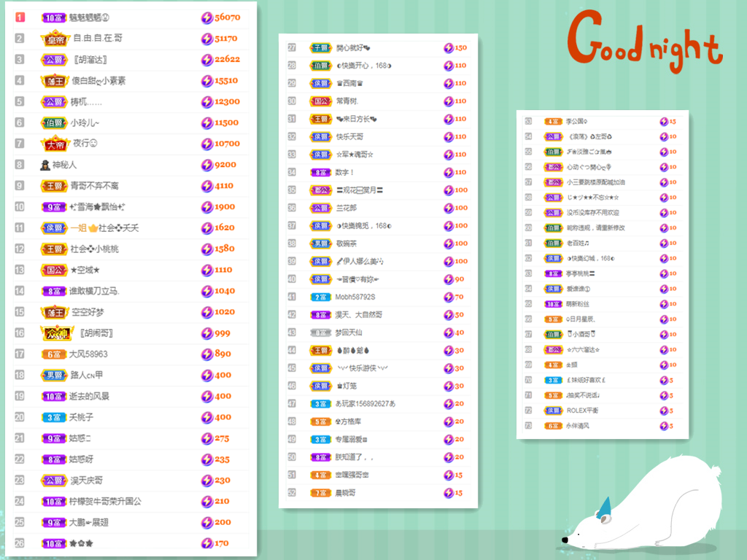Click the 众神 badge beside 【胡闹哥】
Viewport: 747px width, 560px height.
(57, 333)
